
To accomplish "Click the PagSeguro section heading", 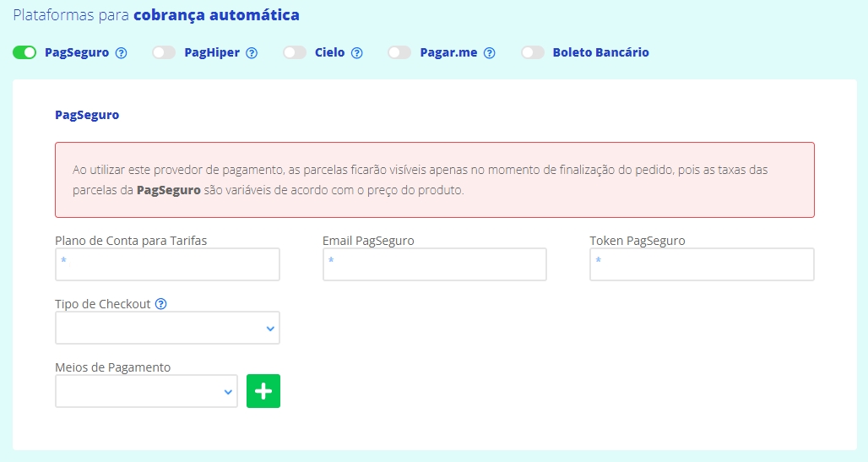I will 87,115.
